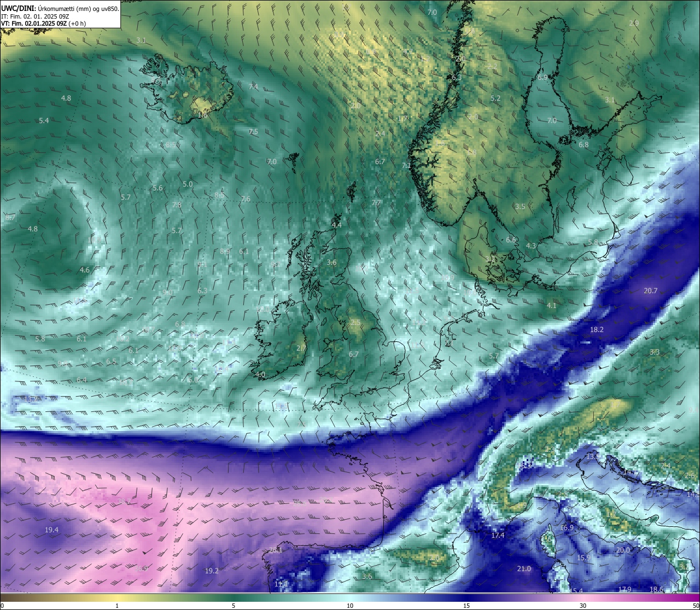Click the 6.3 value west of Scotland
This screenshot has width=700, height=610.
[x=202, y=291]
